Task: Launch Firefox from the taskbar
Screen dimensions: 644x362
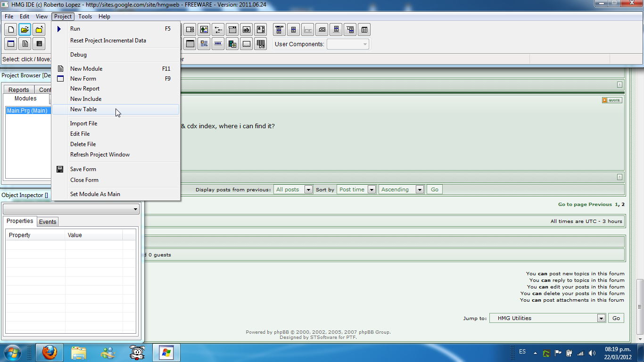Action: coord(49,352)
